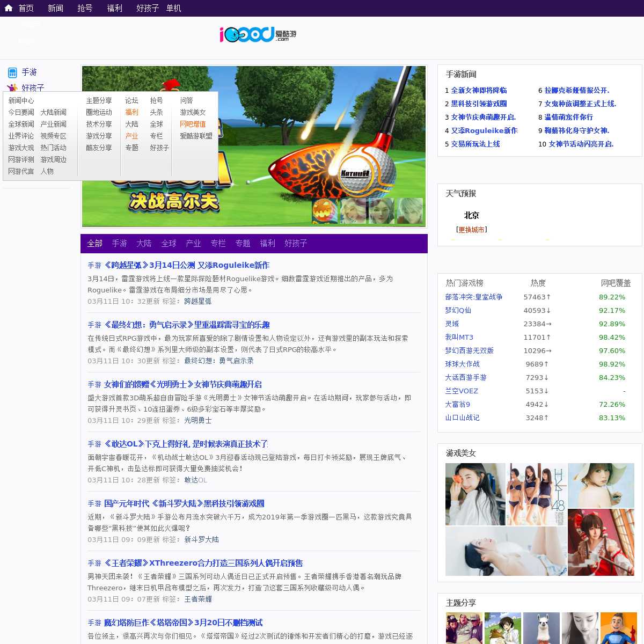The width and height of the screenshot is (644, 644).
Task: Click the colorful 好孩子 people icon in sidebar
Action: point(12,87)
